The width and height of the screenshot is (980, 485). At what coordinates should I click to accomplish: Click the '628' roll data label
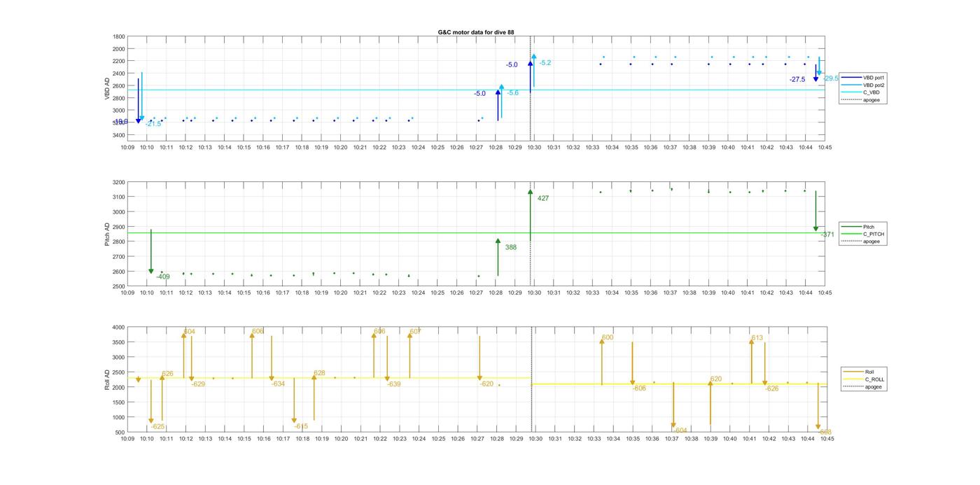[319, 373]
